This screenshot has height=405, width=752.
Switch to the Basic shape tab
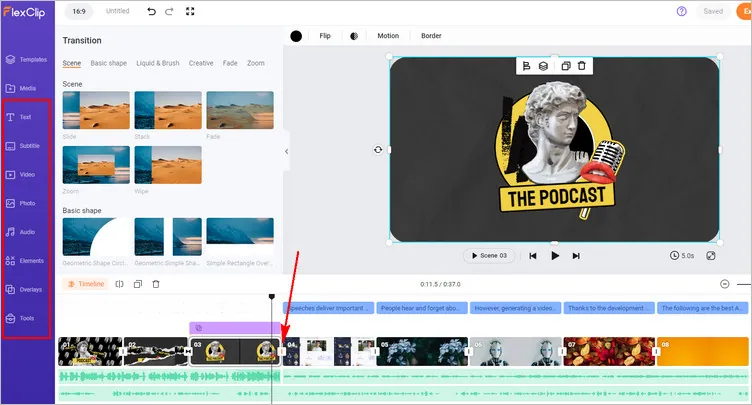tap(108, 63)
